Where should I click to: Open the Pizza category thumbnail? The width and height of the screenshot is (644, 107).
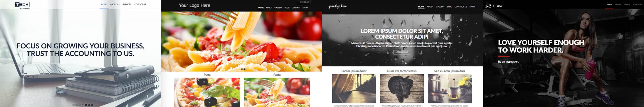point(207,92)
